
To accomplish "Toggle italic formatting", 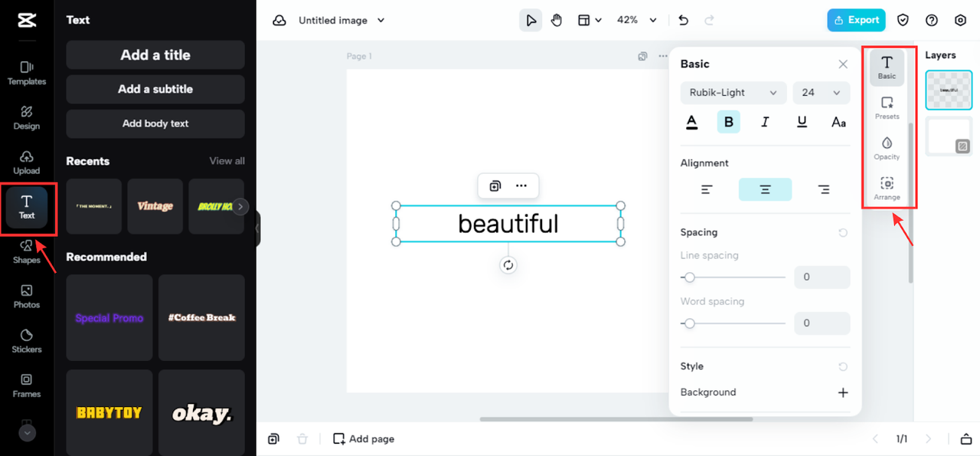I will [x=765, y=122].
